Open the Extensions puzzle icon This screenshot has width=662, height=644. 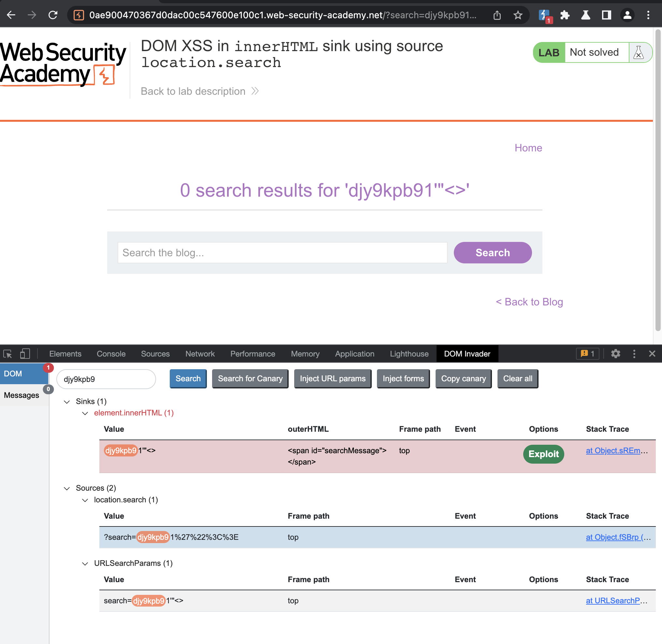pyautogui.click(x=565, y=15)
